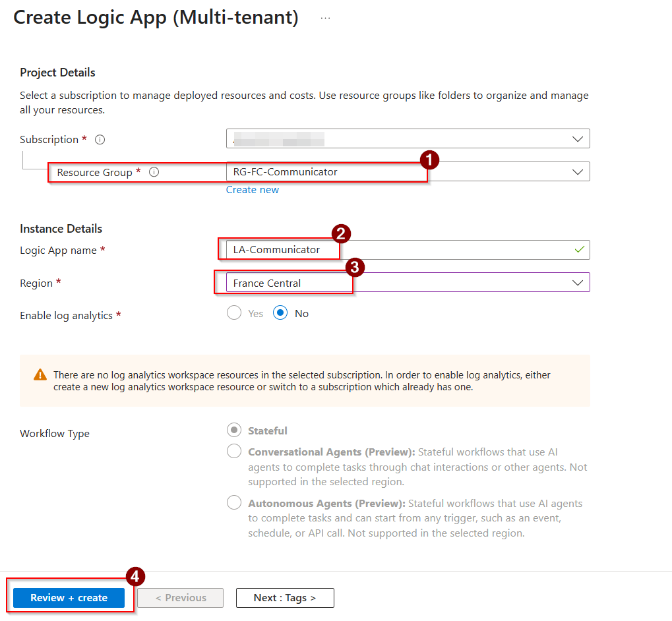Open the Resource Group dropdown arrow

point(578,172)
